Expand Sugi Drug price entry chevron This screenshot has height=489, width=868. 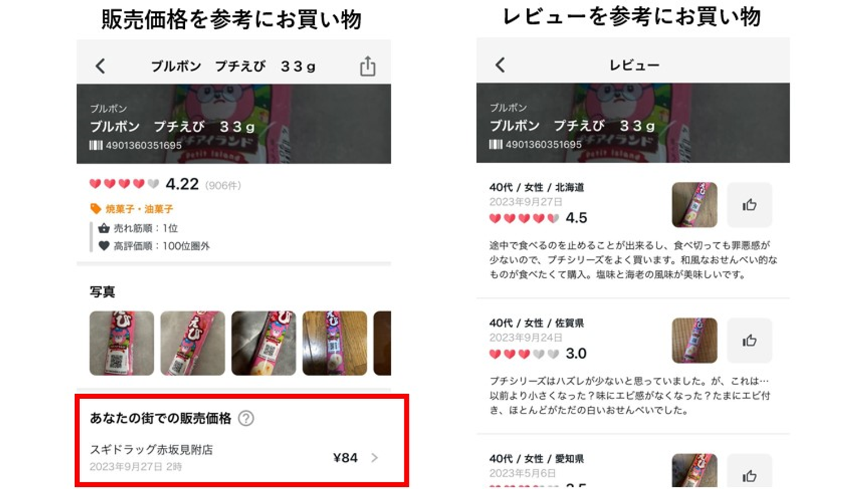point(374,458)
